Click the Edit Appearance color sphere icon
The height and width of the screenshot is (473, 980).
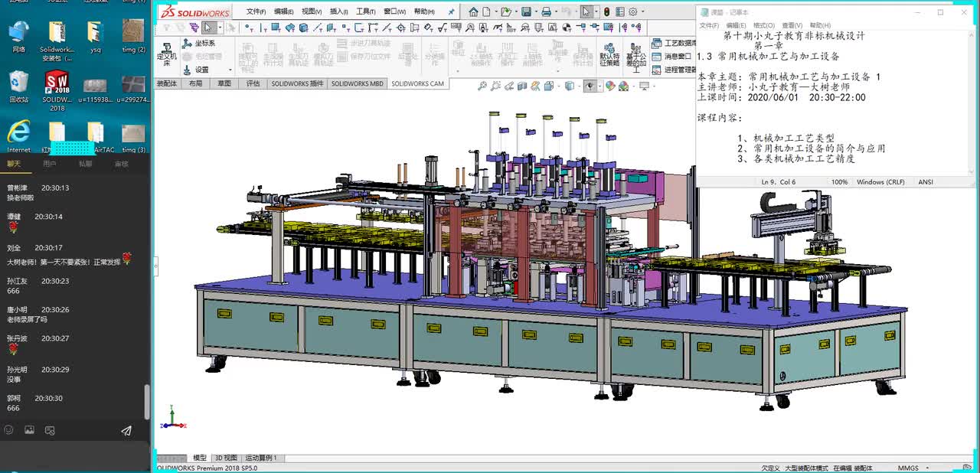pos(610,86)
